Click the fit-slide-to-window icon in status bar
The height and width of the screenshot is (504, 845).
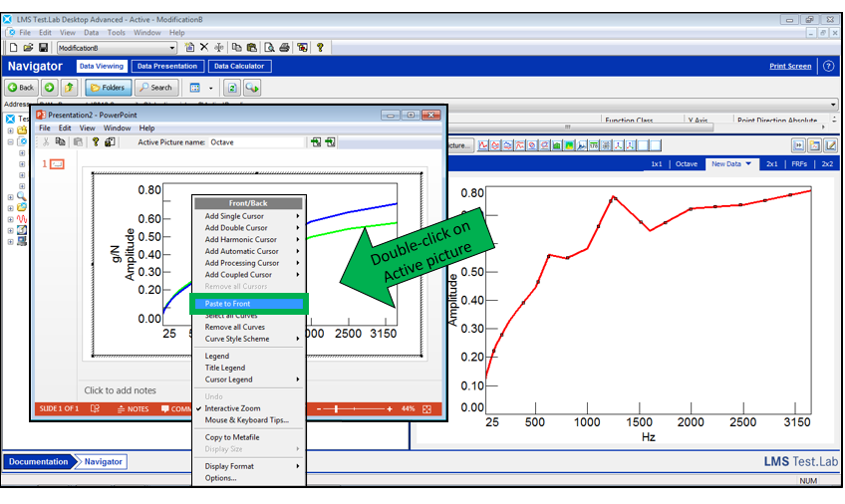(426, 409)
